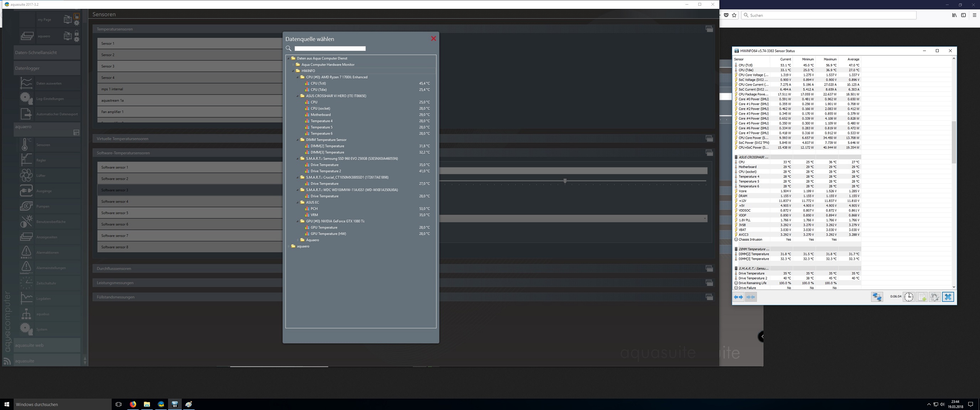
Task: Open the Pumpen sidebar section
Action: (x=43, y=206)
